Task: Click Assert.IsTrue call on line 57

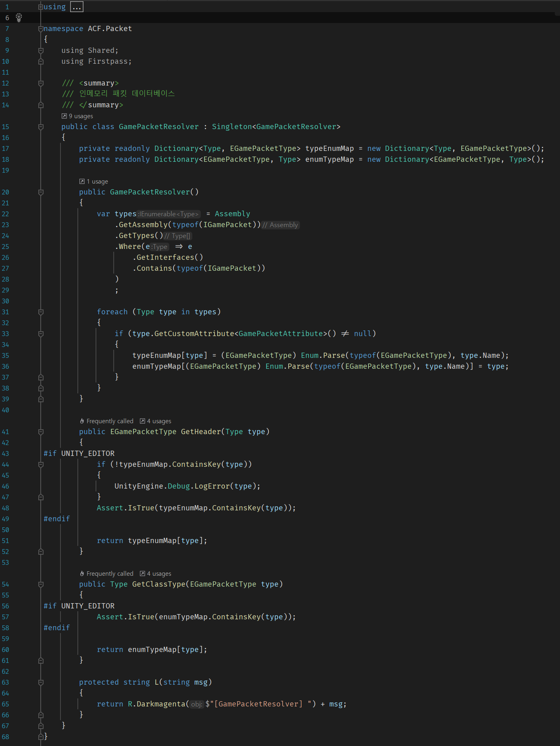Action: pyautogui.click(x=196, y=617)
